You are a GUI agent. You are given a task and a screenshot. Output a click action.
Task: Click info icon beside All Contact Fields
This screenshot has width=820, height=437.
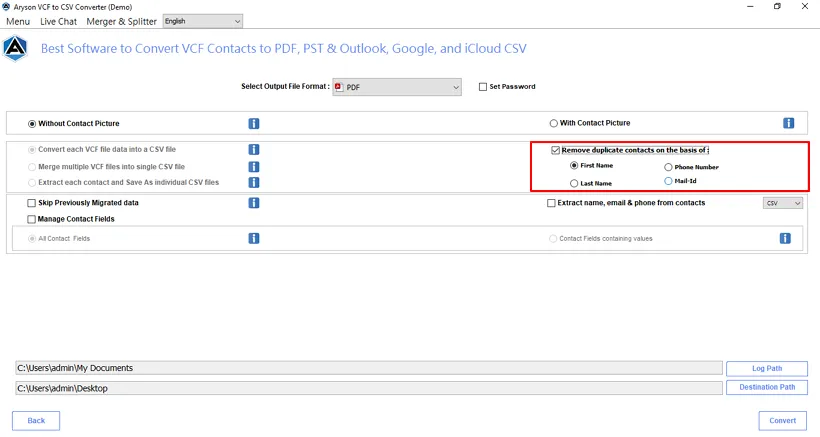[x=254, y=238]
